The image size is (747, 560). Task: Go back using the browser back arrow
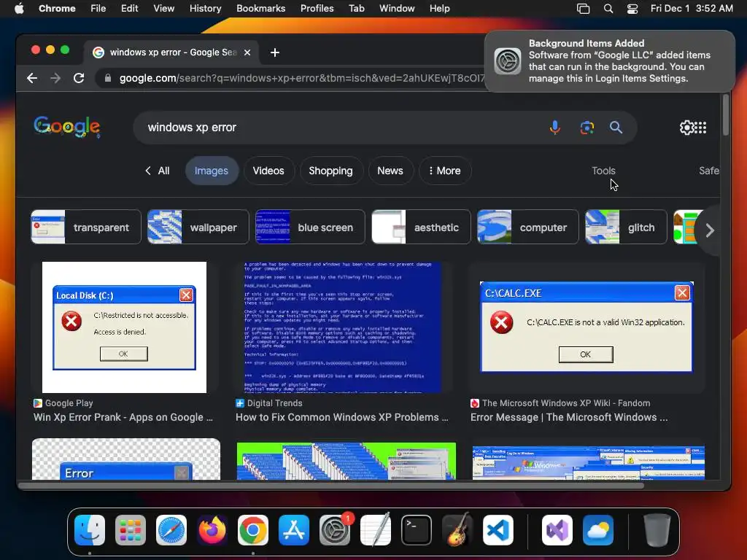pos(32,78)
